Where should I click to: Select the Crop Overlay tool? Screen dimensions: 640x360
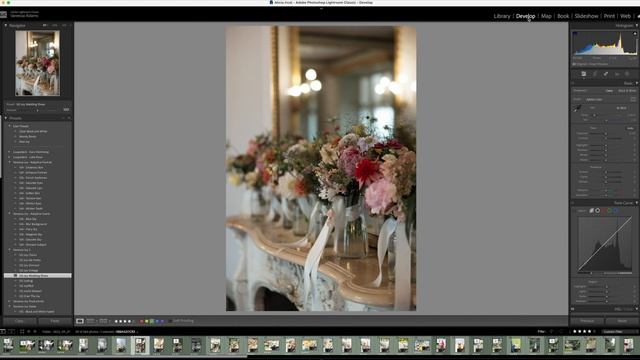(x=595, y=74)
